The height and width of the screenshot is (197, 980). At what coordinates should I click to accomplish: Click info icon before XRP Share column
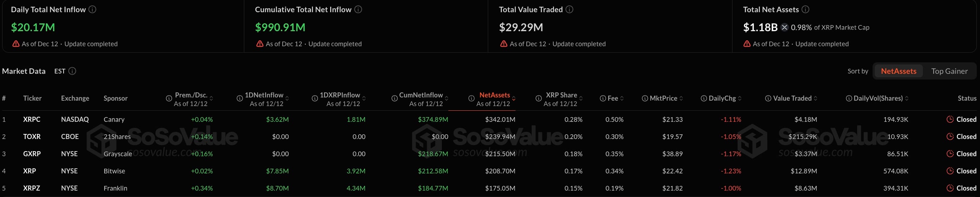539,98
